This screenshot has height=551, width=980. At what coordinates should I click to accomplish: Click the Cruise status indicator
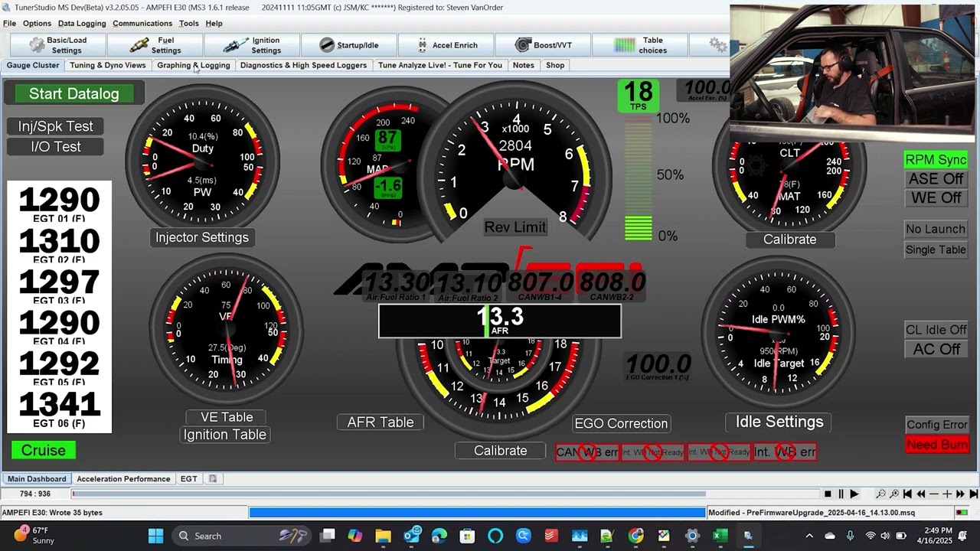[44, 450]
